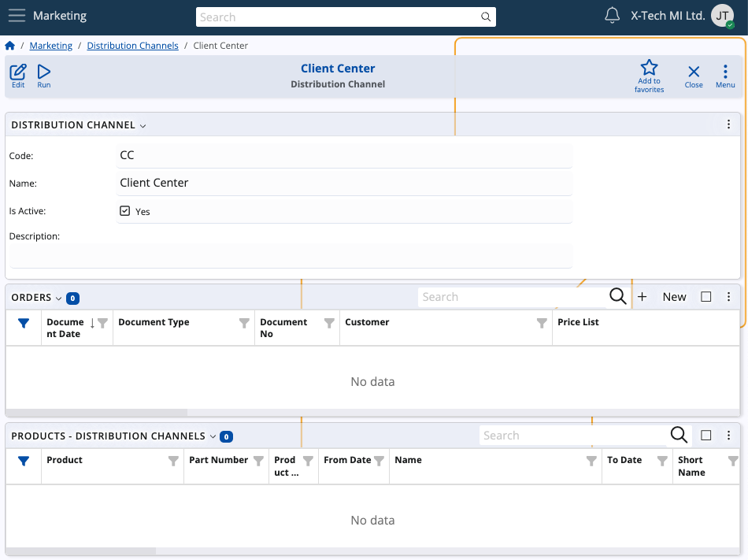This screenshot has height=560, width=748.
Task: Open the form Menu three dots
Action: 725,76
